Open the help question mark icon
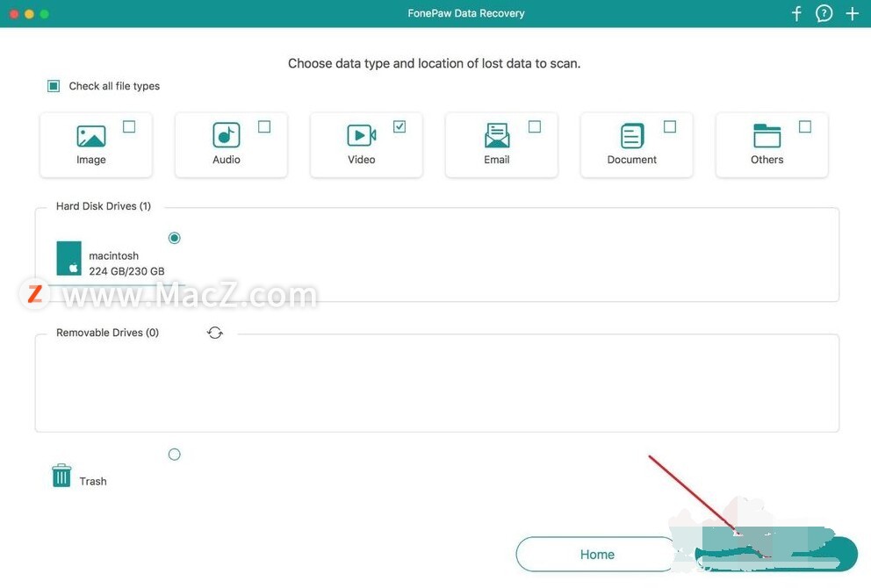The height and width of the screenshot is (588, 871). (824, 13)
